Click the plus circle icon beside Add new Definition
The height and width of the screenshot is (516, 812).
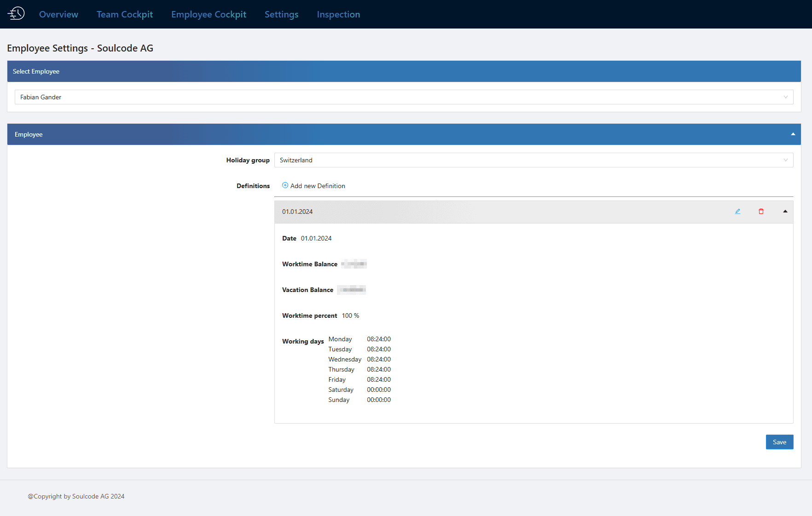[285, 185]
